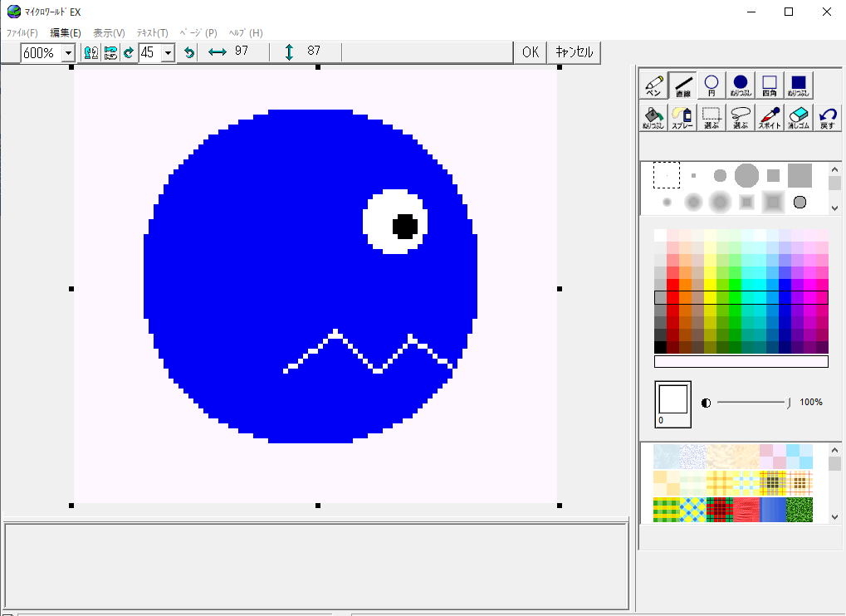Choose the large solid square brush
Image resolution: width=846 pixels, height=616 pixels.
coord(800,175)
